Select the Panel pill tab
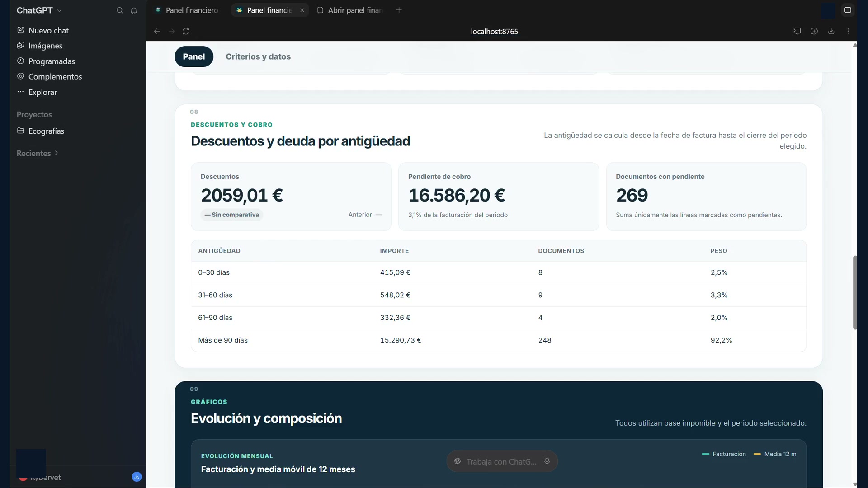 194,56
